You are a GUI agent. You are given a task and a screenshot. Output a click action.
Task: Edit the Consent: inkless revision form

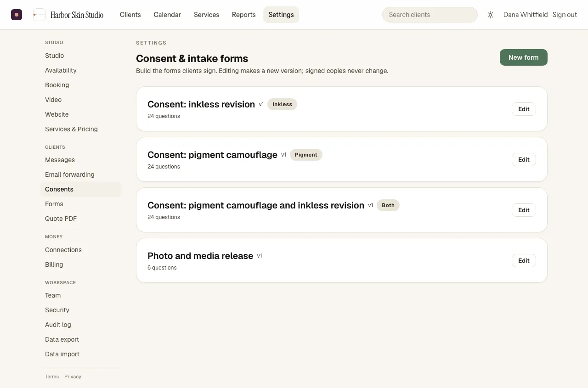click(524, 109)
